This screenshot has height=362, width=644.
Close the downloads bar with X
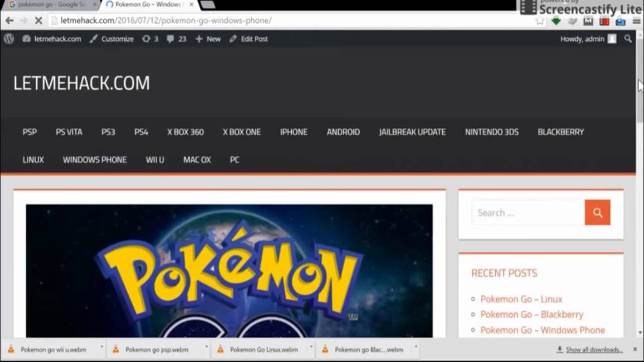click(635, 349)
